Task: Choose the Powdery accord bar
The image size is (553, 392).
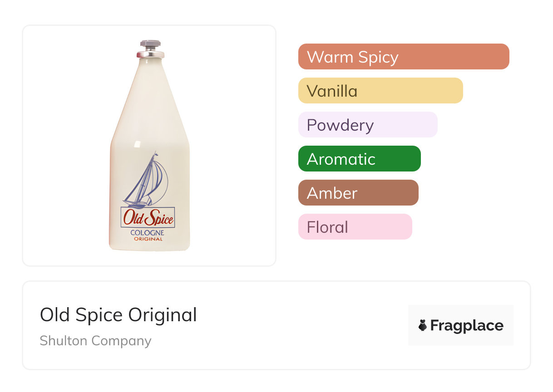Action: [367, 125]
